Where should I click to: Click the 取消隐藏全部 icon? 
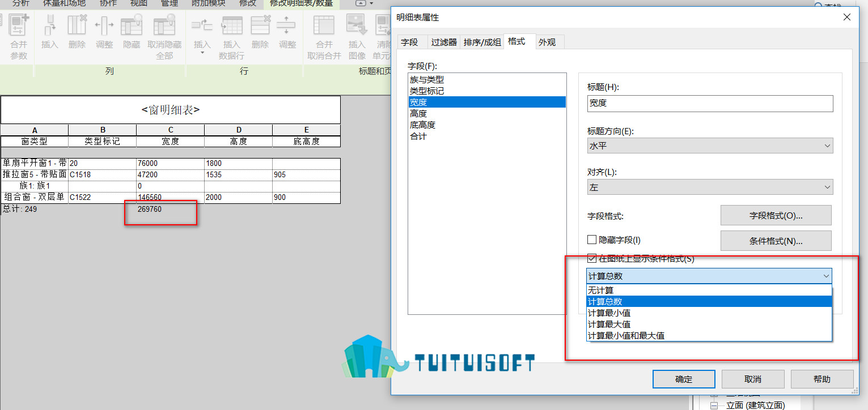[x=164, y=25]
